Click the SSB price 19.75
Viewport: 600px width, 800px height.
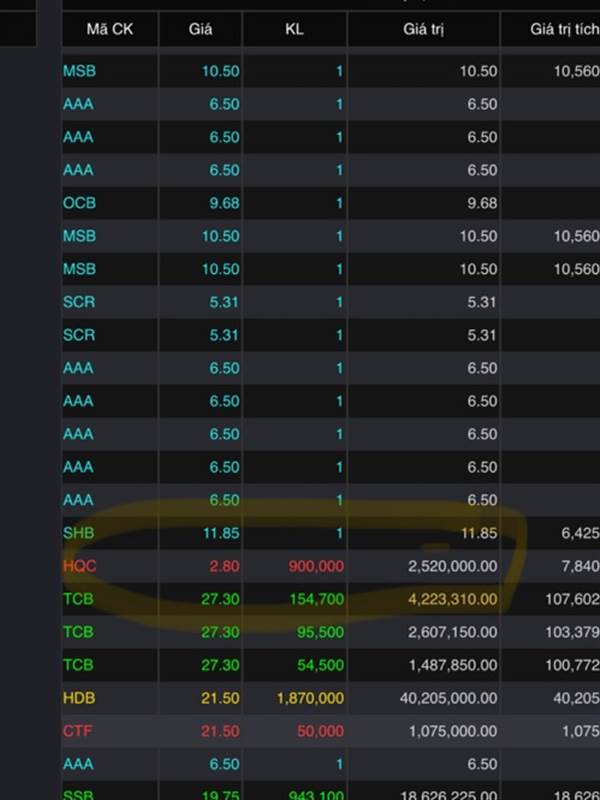point(220,794)
